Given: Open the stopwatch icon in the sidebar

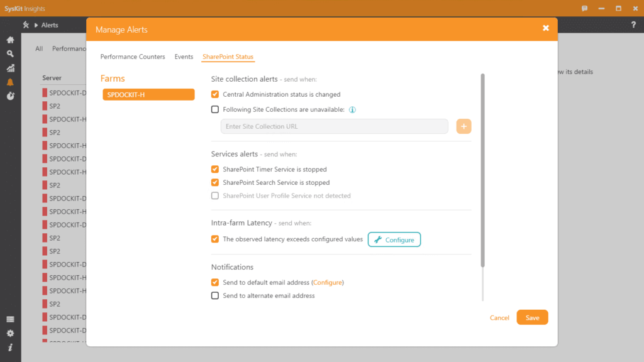Looking at the screenshot, I should [x=10, y=96].
